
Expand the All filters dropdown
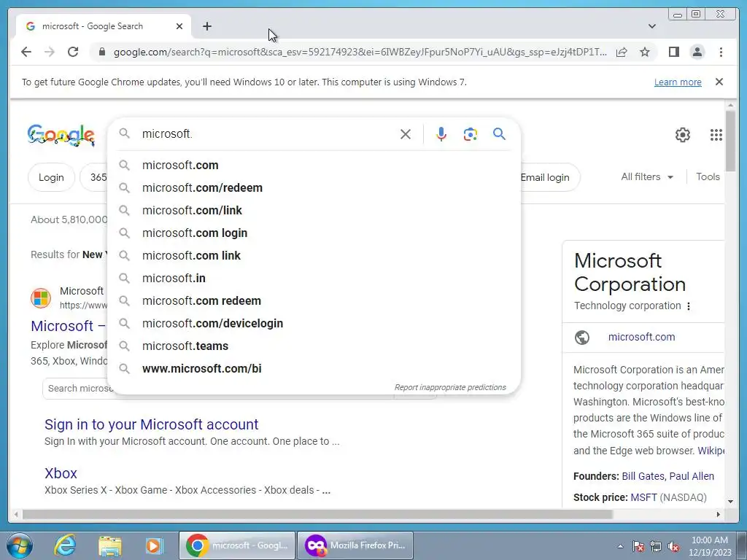[647, 176]
